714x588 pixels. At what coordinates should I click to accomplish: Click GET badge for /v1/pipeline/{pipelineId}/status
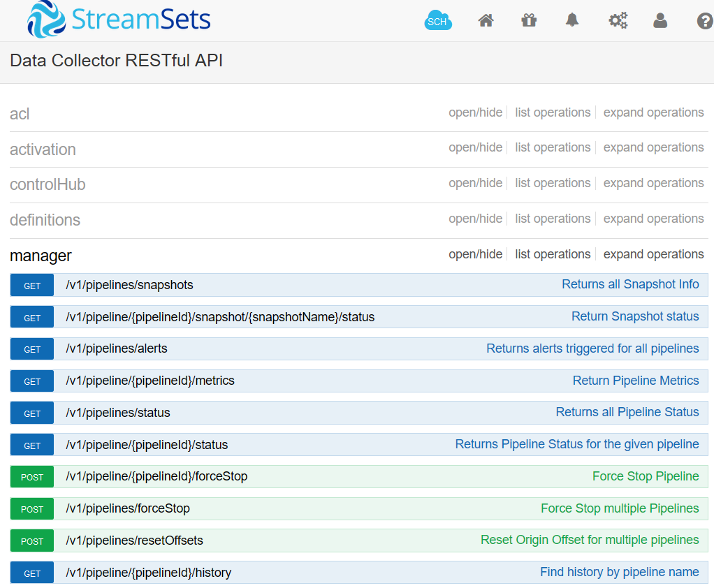pyautogui.click(x=32, y=445)
